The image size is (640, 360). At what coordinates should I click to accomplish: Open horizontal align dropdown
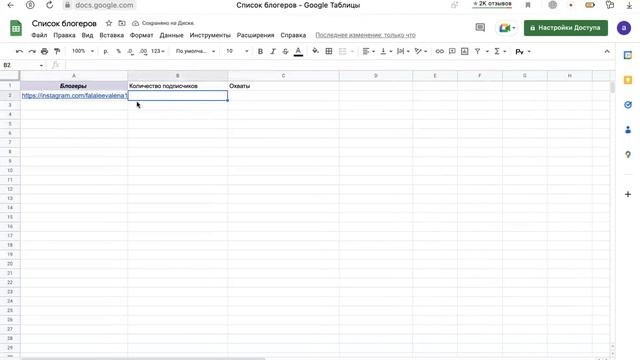(x=368, y=51)
